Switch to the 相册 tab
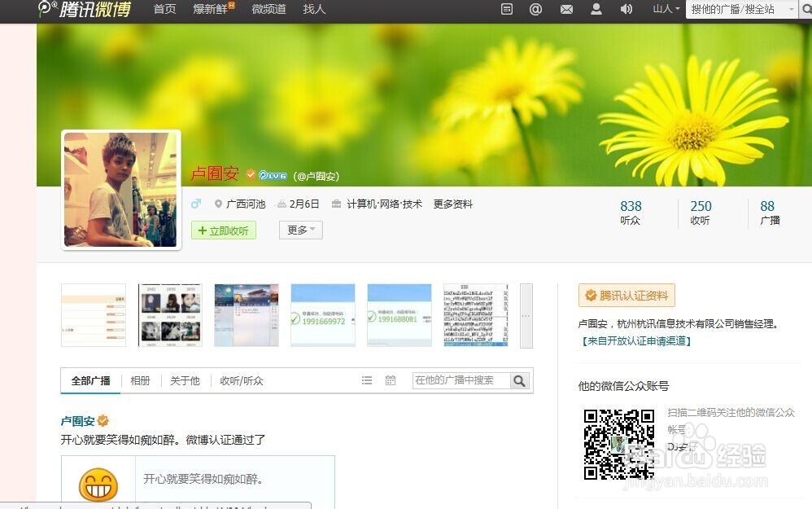The height and width of the screenshot is (509, 812). click(x=140, y=380)
